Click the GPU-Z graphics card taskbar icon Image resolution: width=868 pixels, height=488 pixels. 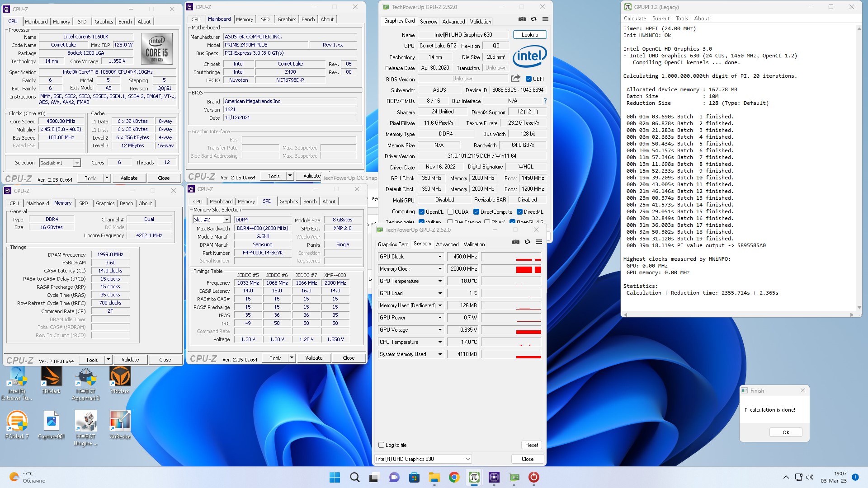pos(514,477)
